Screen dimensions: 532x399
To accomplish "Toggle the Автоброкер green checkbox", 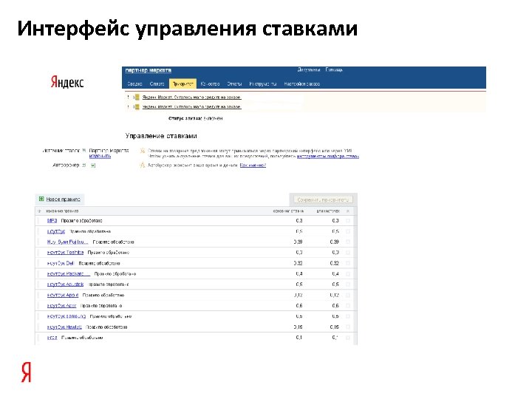I will coord(93,166).
